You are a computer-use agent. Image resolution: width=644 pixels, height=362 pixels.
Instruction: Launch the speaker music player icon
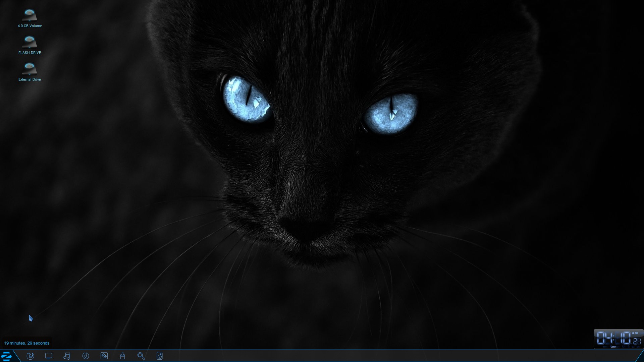pyautogui.click(x=160, y=356)
